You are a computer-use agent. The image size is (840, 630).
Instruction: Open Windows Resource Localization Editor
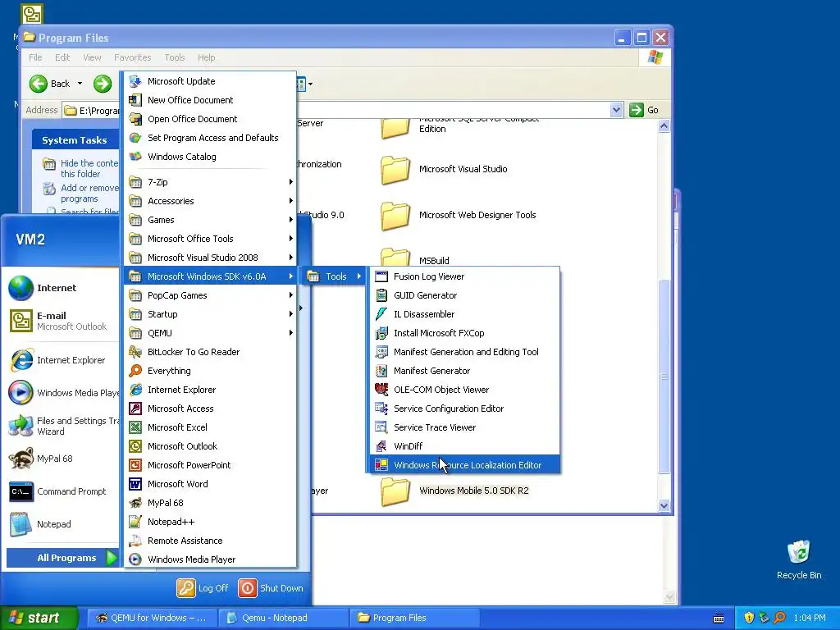tap(464, 465)
